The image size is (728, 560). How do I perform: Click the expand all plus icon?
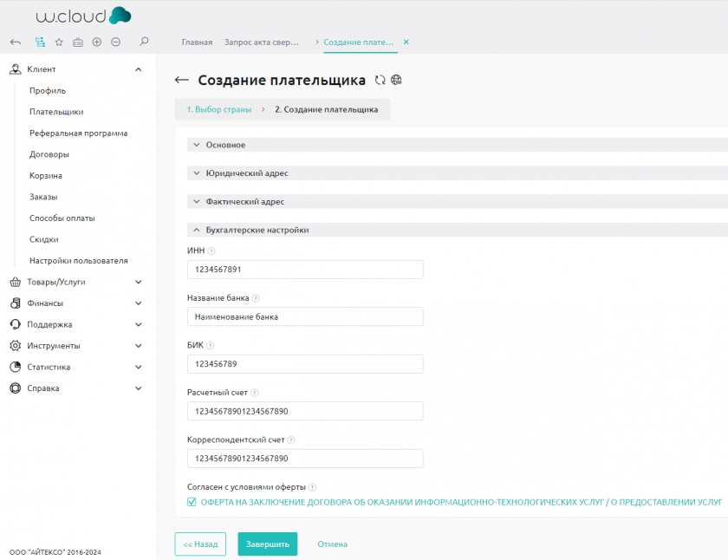point(96,42)
